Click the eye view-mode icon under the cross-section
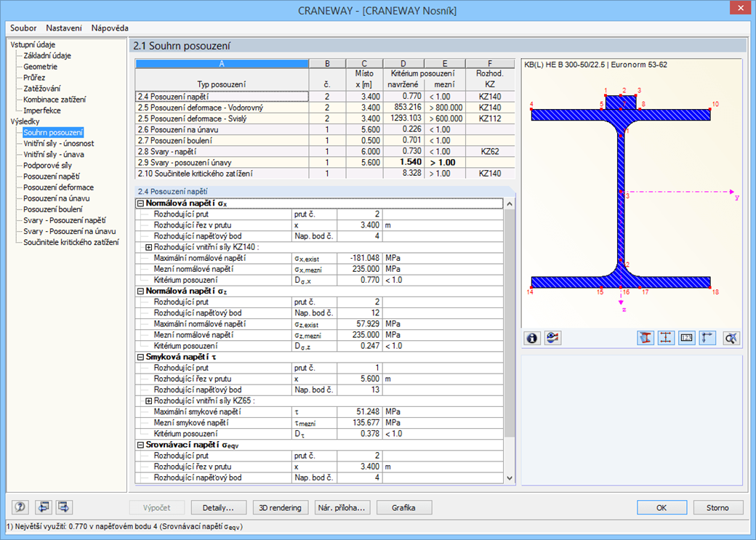The height and width of the screenshot is (540, 756). pos(552,338)
